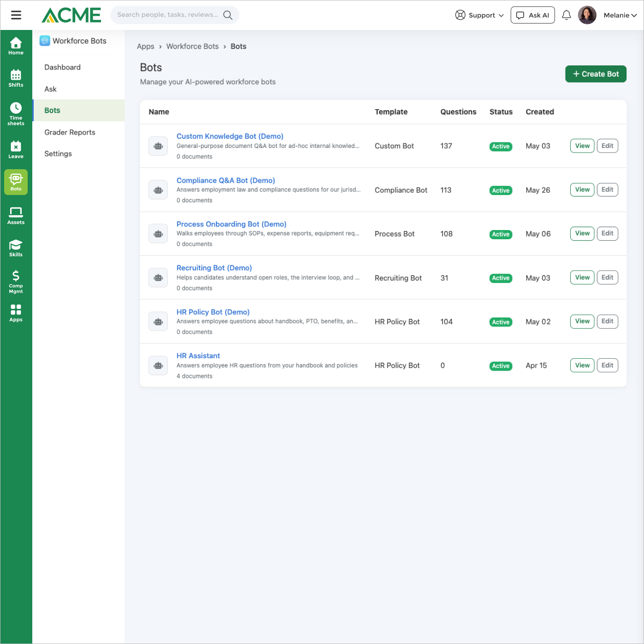The width and height of the screenshot is (644, 644).
Task: Open Apps in sidebar
Action: 16,313
